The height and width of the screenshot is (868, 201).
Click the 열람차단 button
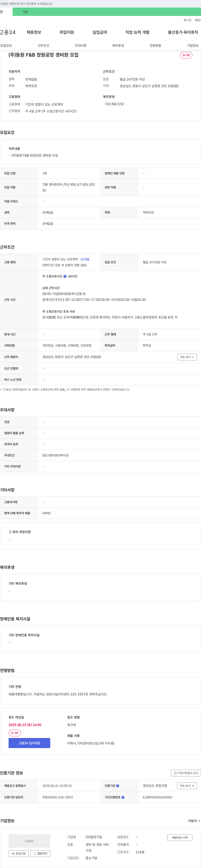pyautogui.click(x=40, y=854)
